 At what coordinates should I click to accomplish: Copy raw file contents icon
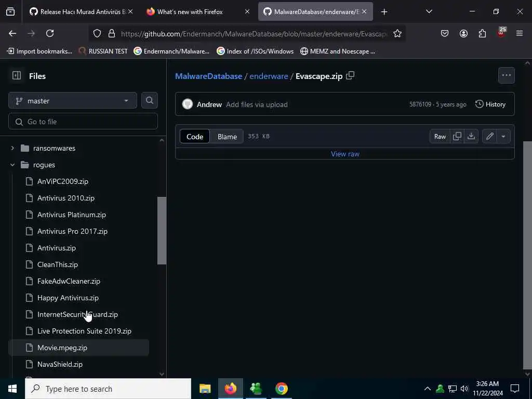point(457,136)
